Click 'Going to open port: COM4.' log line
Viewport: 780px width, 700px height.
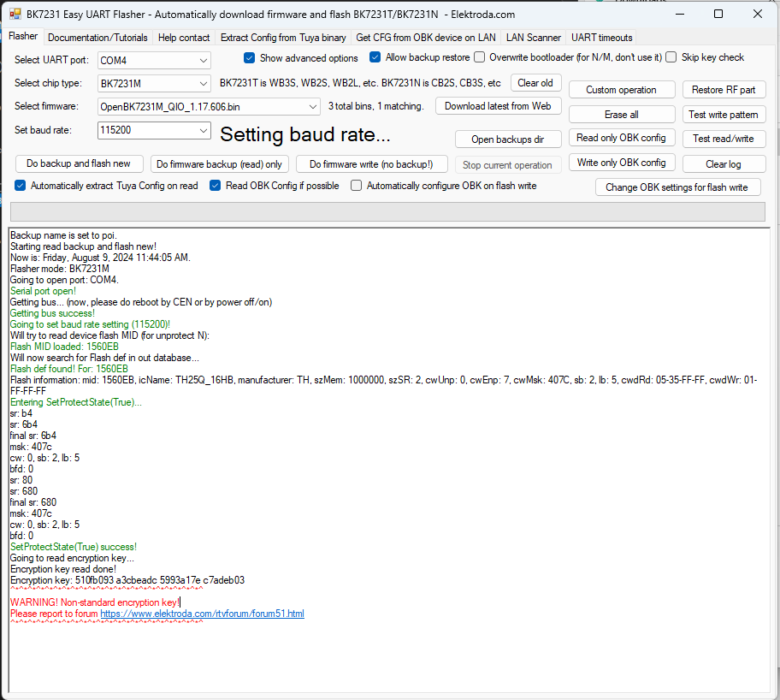tap(64, 280)
